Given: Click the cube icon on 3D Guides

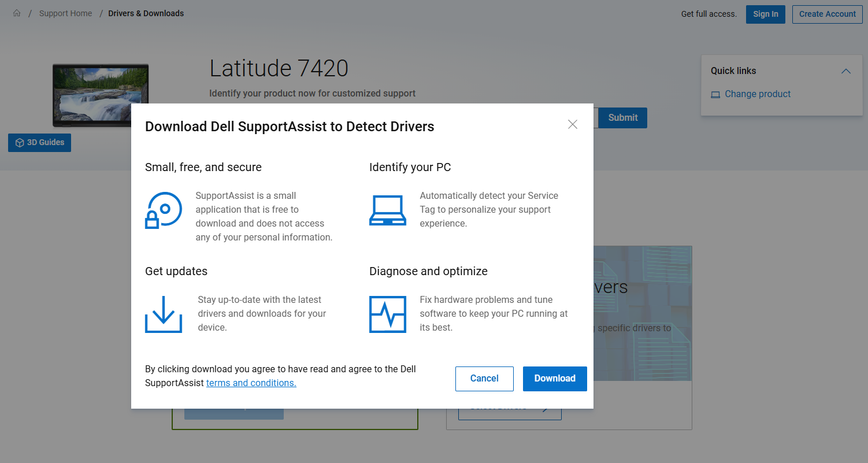Looking at the screenshot, I should (x=20, y=143).
